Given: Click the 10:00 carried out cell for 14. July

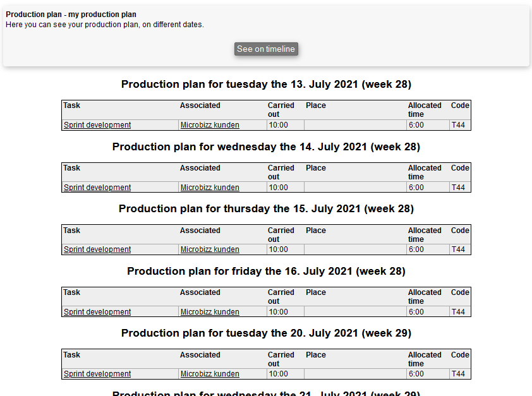Looking at the screenshot, I should [x=278, y=188].
